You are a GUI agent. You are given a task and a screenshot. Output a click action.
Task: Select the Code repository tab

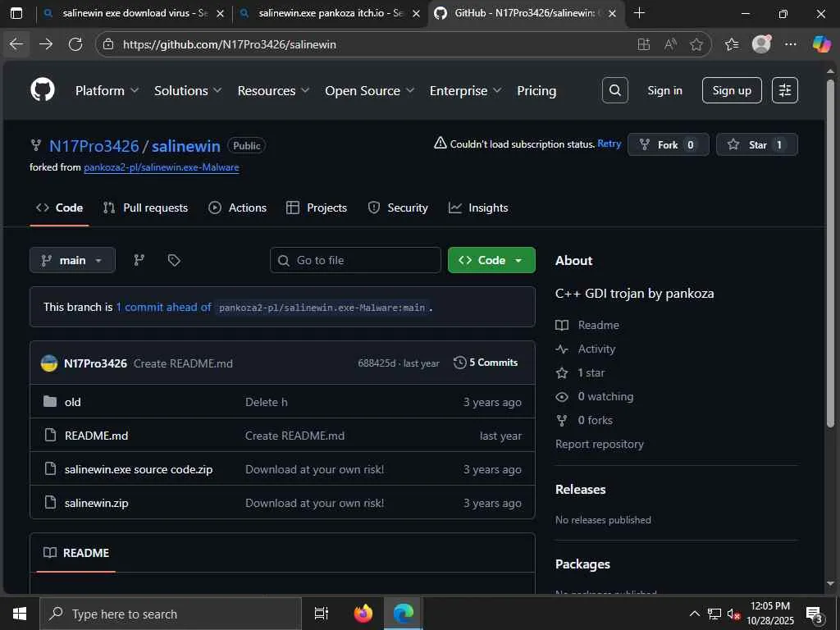(59, 208)
